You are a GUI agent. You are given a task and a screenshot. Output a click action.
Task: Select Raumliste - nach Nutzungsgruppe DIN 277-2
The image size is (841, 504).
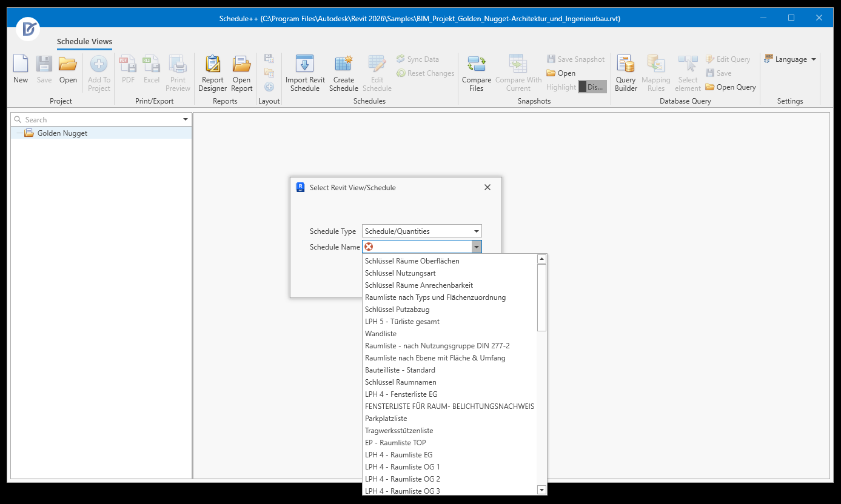(x=450, y=346)
